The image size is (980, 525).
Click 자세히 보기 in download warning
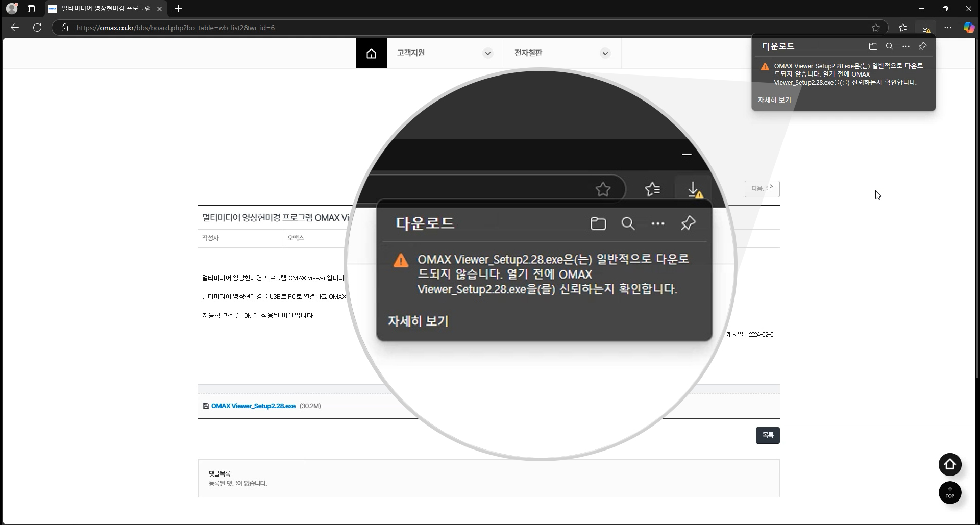(x=774, y=100)
